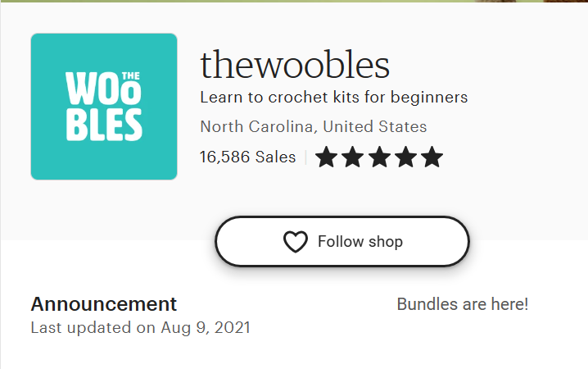The height and width of the screenshot is (369, 588).
Task: Click the 16,586 Sales link
Action: coord(247,157)
